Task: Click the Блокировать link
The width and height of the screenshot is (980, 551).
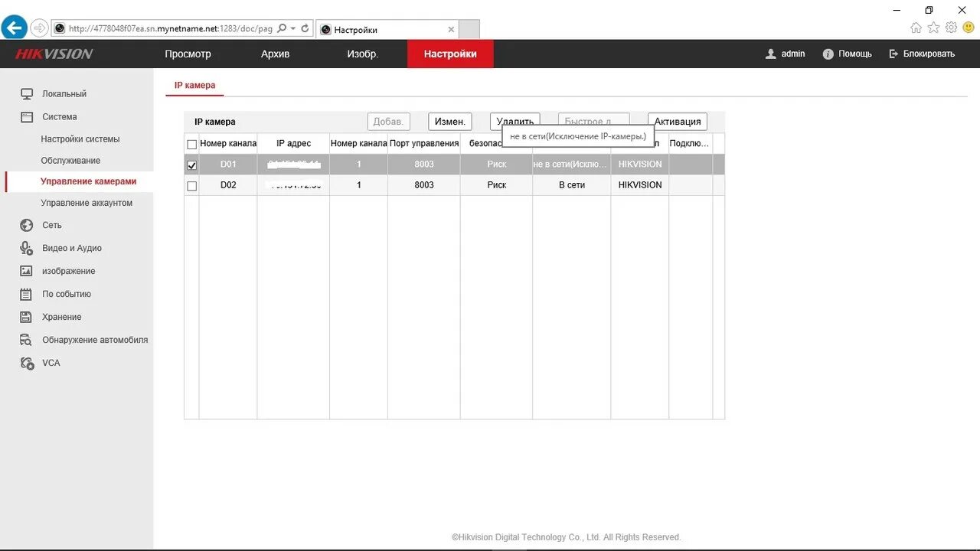Action: 929,54
